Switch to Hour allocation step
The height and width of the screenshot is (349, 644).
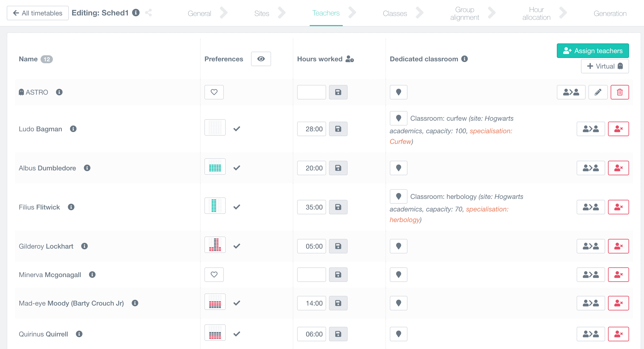click(536, 13)
